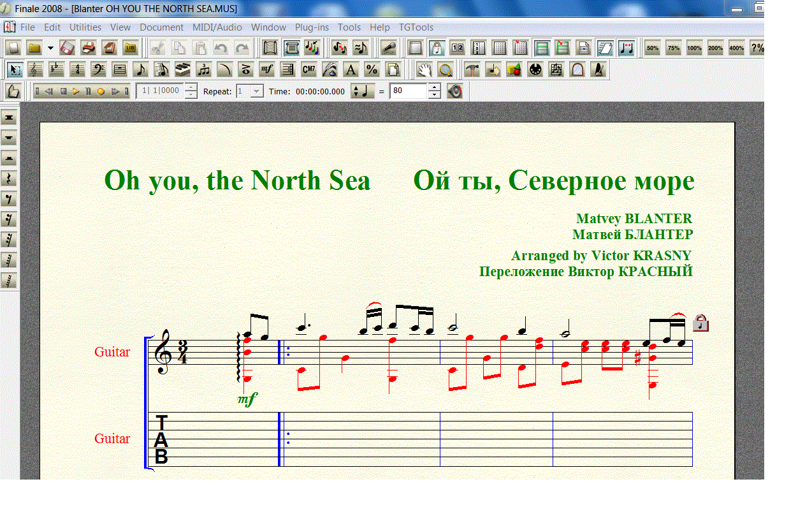
Task: Save the document with the floppy disk icon
Action: tap(68, 48)
